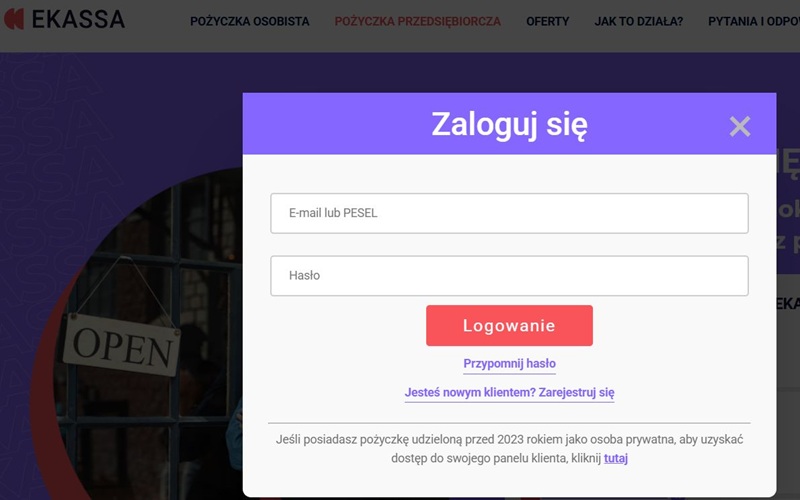The height and width of the screenshot is (500, 800).
Task: Click the OPEN sign in the photo
Action: click(122, 345)
